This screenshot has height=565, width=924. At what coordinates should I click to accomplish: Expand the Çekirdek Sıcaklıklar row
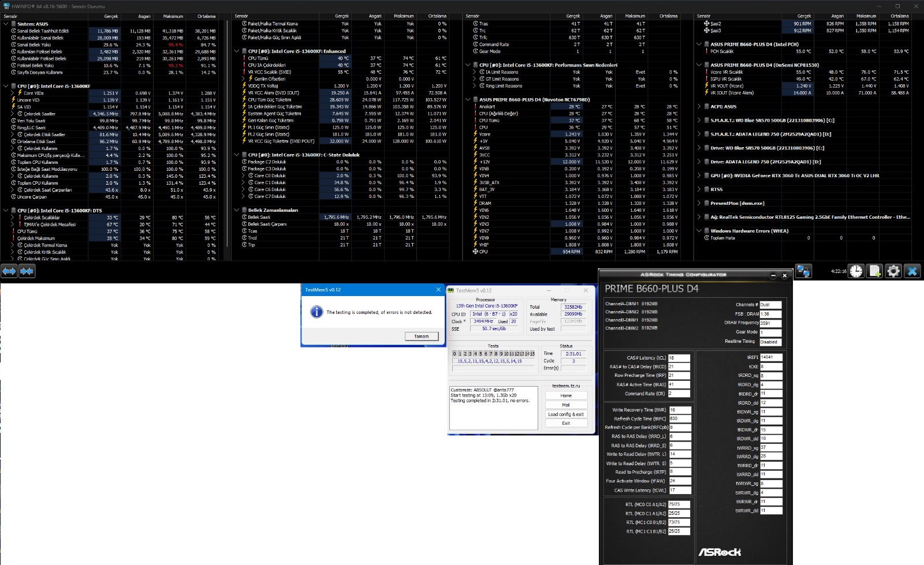pos(13,218)
